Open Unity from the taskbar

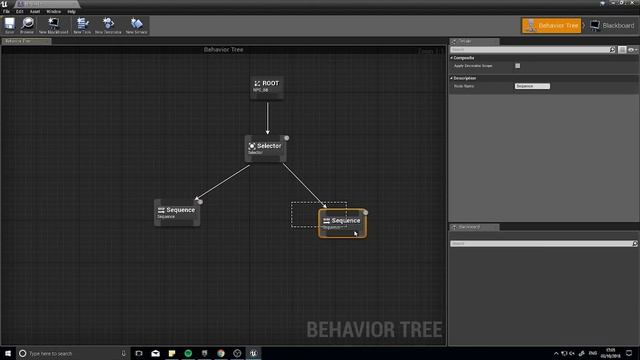pyautogui.click(x=237, y=353)
